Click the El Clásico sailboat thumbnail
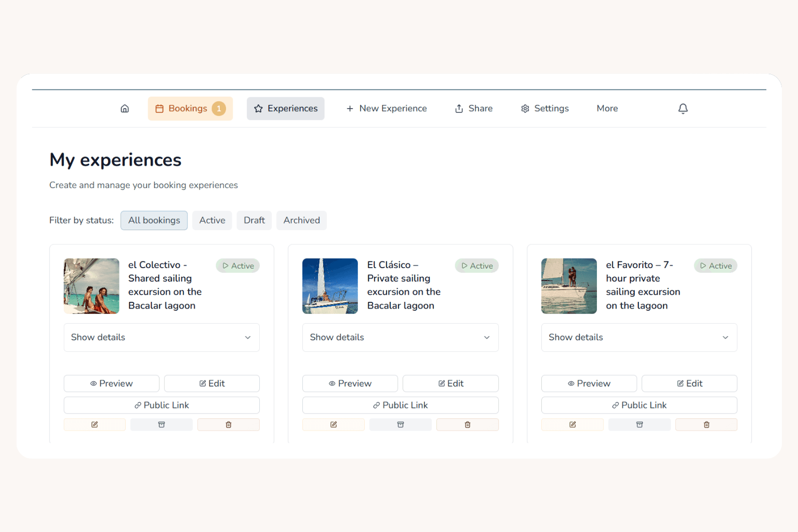The width and height of the screenshot is (798, 532). 330,286
